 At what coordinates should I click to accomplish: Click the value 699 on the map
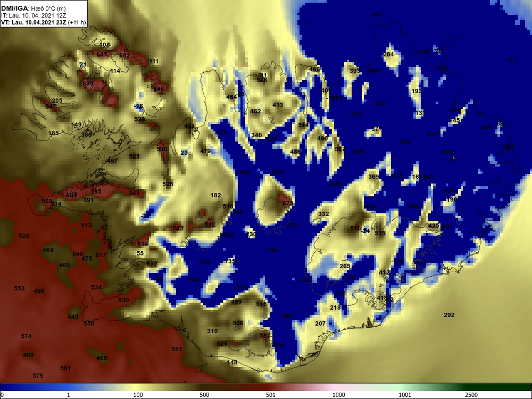pos(88,84)
